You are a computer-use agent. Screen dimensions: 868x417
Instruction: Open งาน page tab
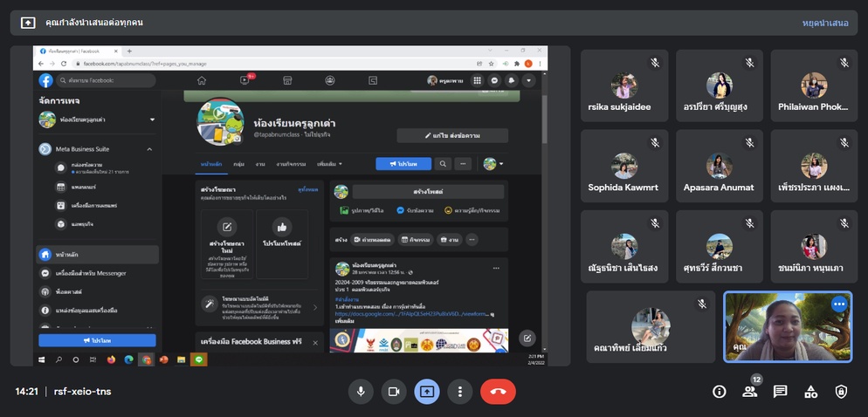coord(260,164)
